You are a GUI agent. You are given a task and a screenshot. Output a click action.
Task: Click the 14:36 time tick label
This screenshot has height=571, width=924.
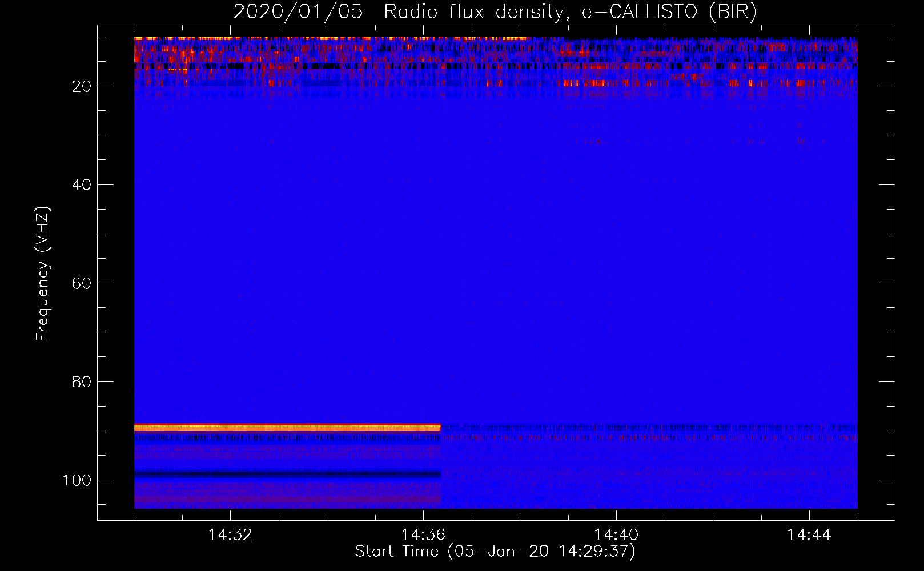coord(423,534)
